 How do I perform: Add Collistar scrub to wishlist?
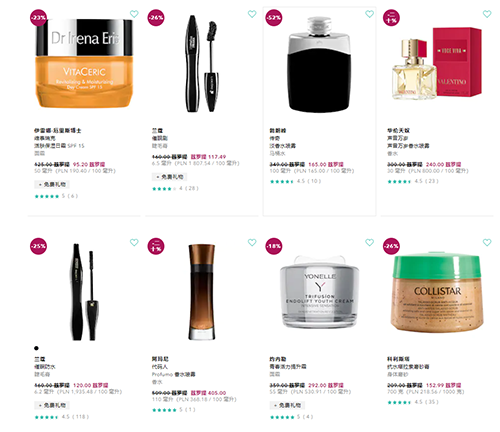pyautogui.click(x=487, y=242)
